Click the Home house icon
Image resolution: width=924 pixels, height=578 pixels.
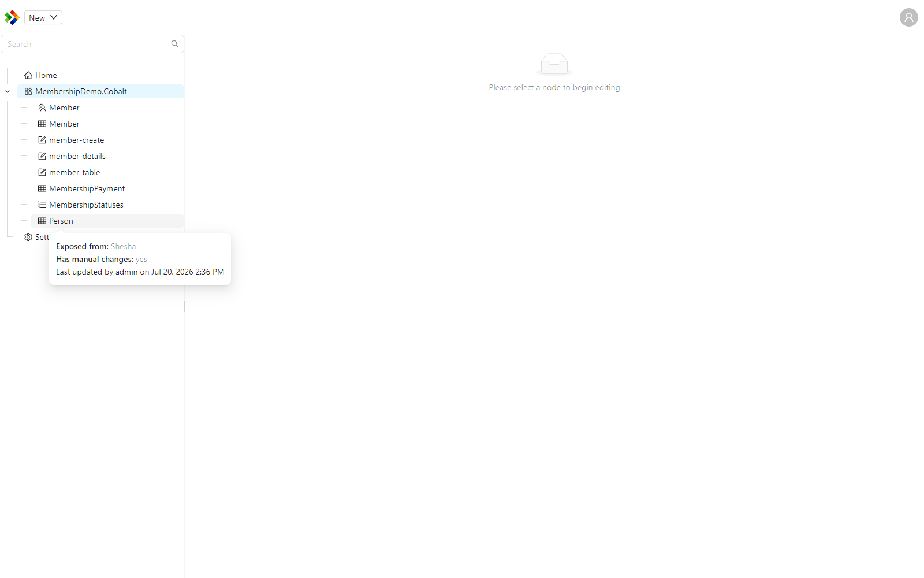[x=28, y=75]
